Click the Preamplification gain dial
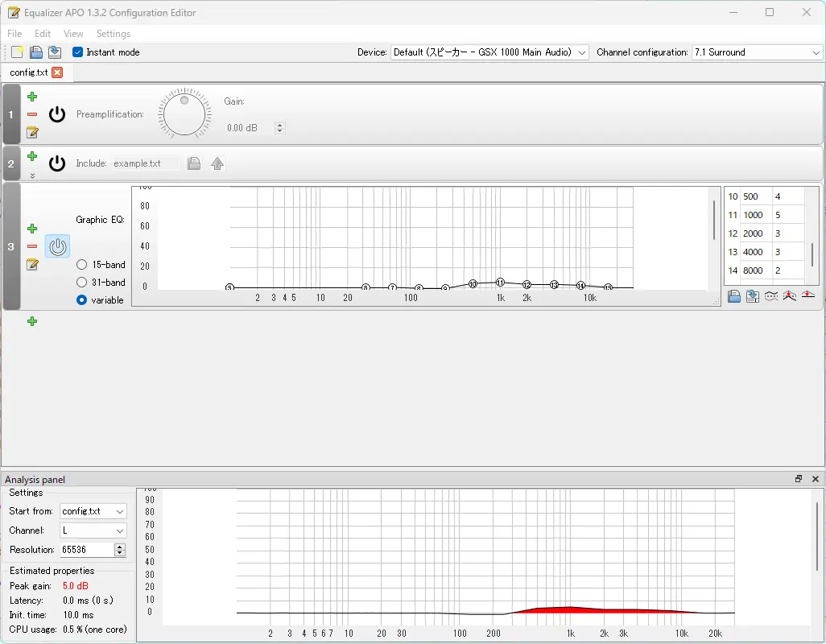 pos(184,114)
